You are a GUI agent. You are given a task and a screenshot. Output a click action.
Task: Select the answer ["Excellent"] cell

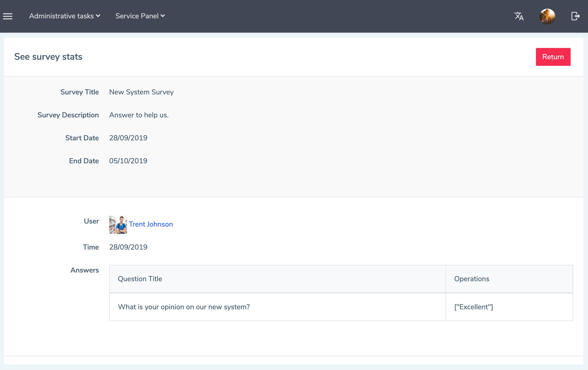[x=509, y=307]
